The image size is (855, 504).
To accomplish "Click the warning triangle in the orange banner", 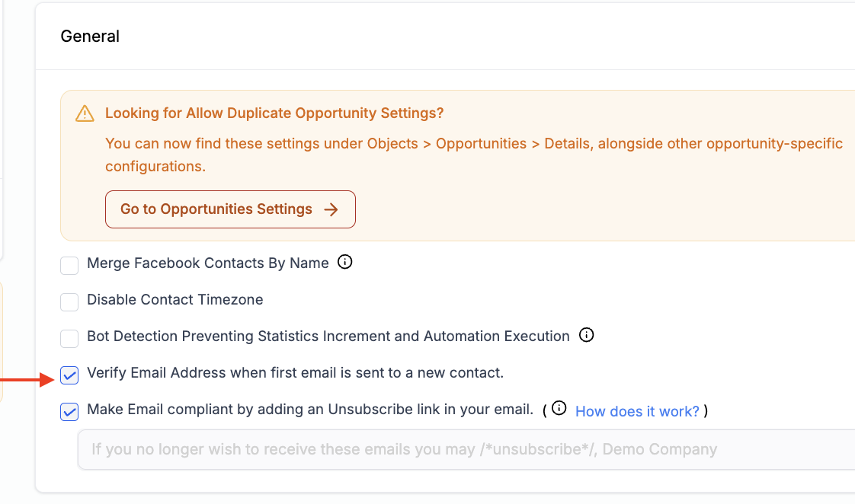I will 85,112.
